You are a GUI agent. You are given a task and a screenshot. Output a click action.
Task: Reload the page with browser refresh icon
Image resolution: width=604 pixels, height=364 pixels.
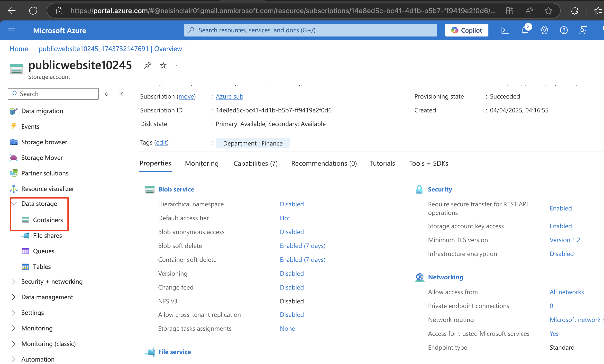point(33,10)
